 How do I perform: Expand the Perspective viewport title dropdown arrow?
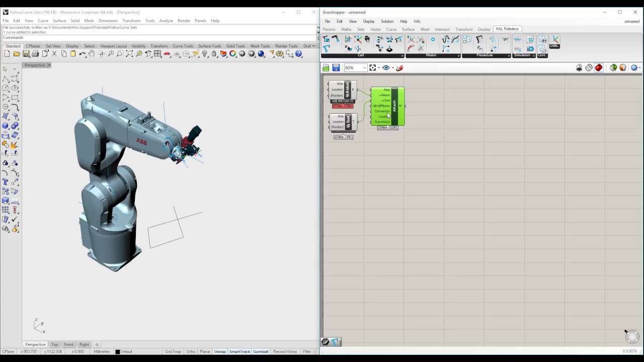49,65
